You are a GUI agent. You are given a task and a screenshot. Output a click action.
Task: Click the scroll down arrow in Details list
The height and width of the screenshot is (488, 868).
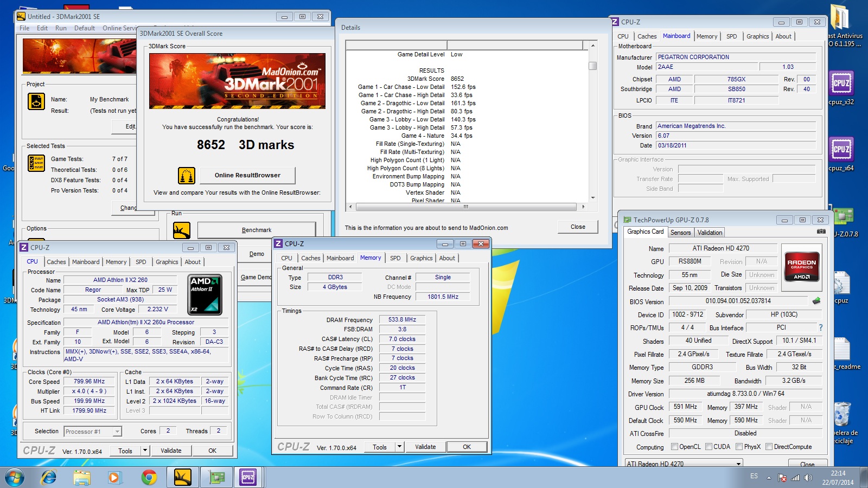pos(592,197)
